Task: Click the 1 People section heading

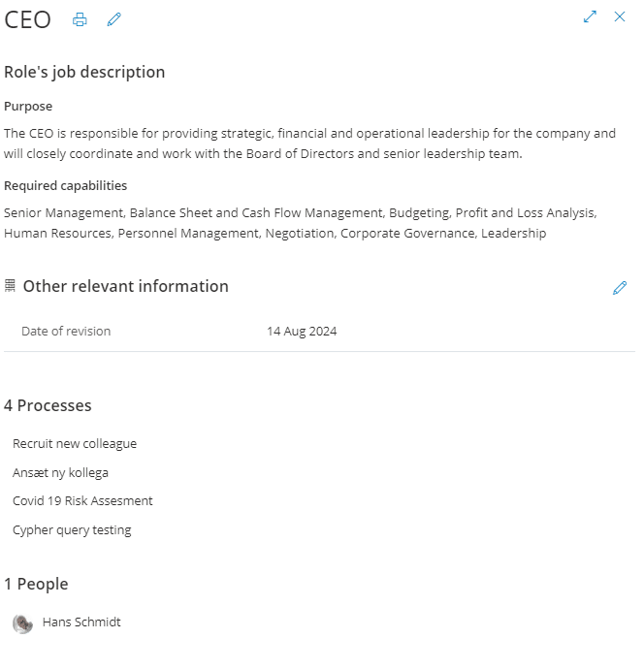Action: pos(36,585)
